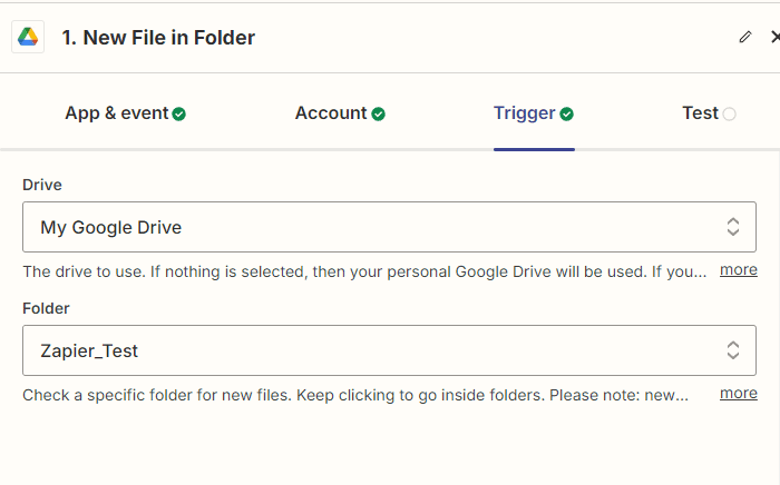Screen dimensions: 780x485
Task: Open the App & event tab
Action: 116,113
